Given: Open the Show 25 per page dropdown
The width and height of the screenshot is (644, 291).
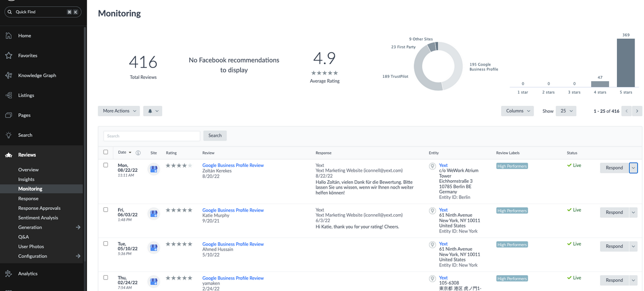Looking at the screenshot, I should point(566,111).
